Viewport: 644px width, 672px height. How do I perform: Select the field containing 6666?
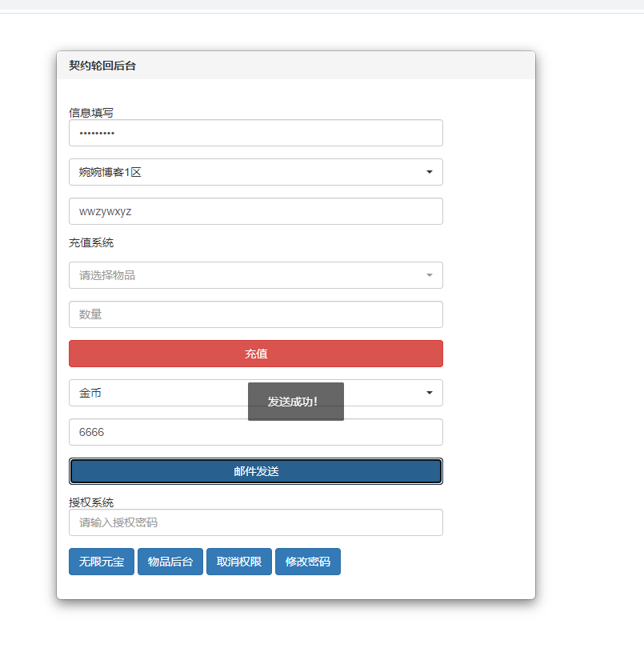255,432
